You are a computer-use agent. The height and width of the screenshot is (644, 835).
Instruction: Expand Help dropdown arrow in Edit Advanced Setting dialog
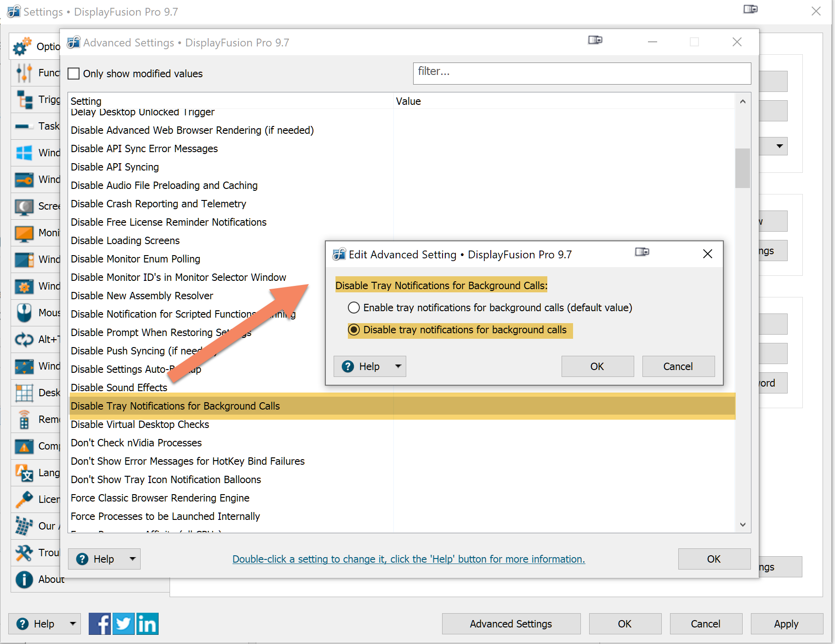click(x=398, y=366)
